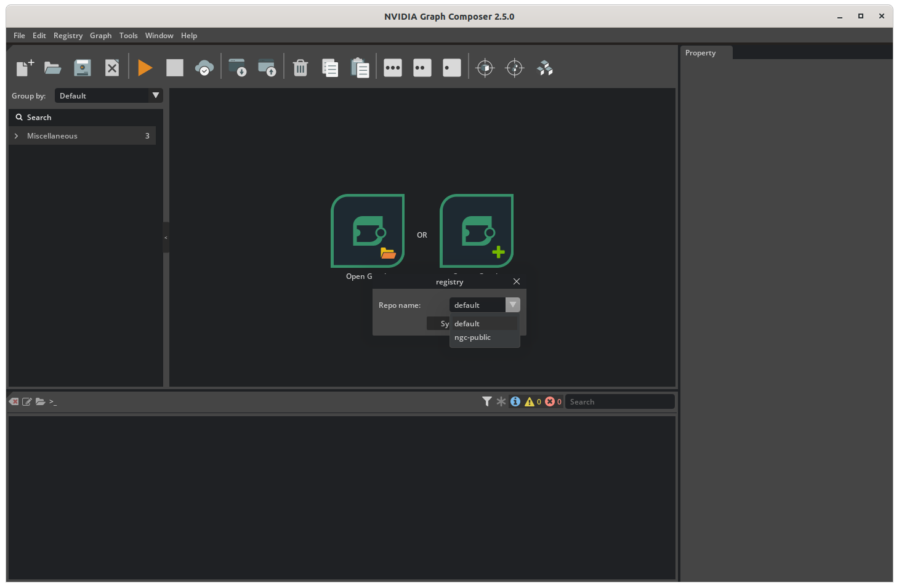Click the Repo name combo box arrow
The width and height of the screenshot is (899, 588).
(513, 305)
